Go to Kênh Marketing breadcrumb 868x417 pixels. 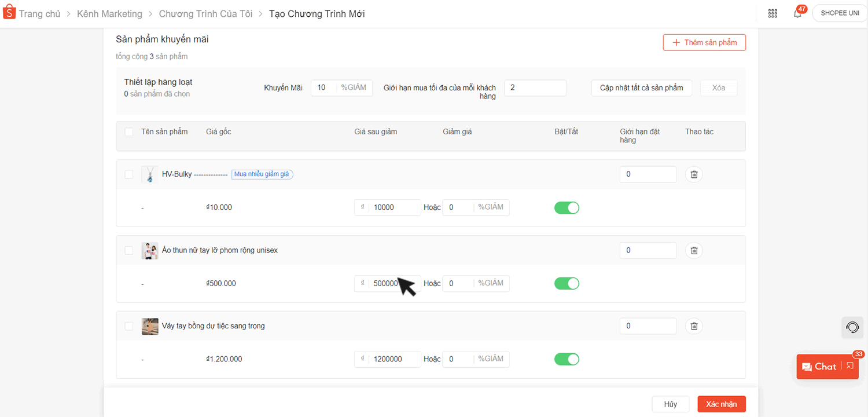[x=109, y=13]
